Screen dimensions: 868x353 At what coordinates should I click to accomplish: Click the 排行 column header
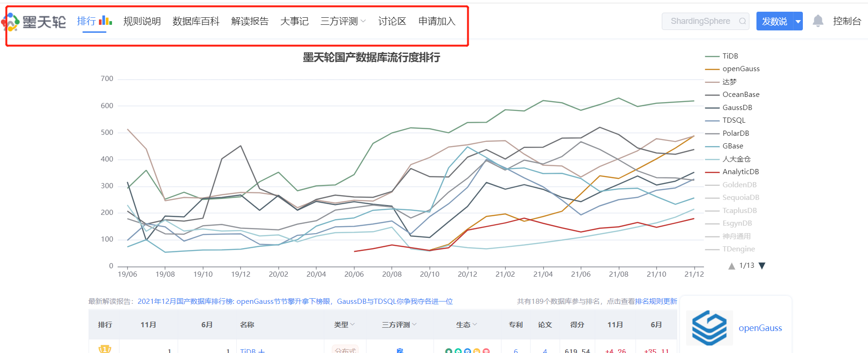[x=105, y=325]
